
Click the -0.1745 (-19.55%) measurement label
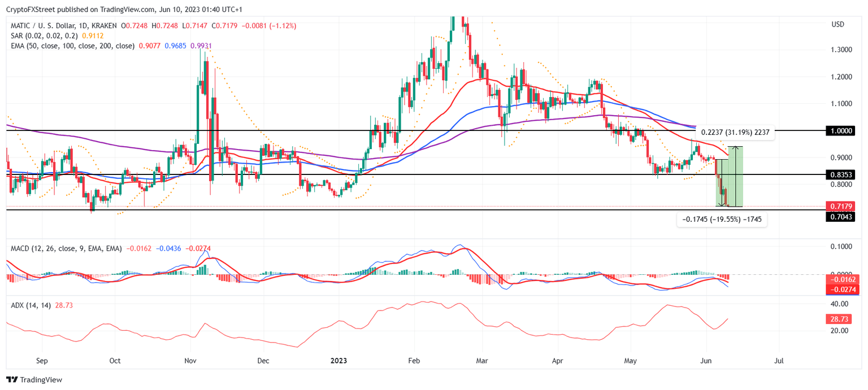(x=722, y=220)
